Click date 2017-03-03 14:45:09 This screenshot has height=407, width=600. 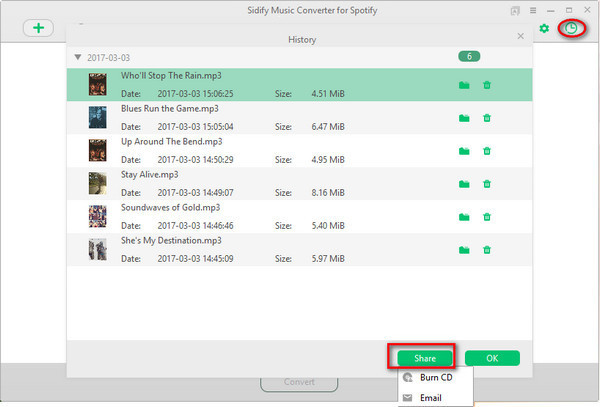tap(195, 259)
